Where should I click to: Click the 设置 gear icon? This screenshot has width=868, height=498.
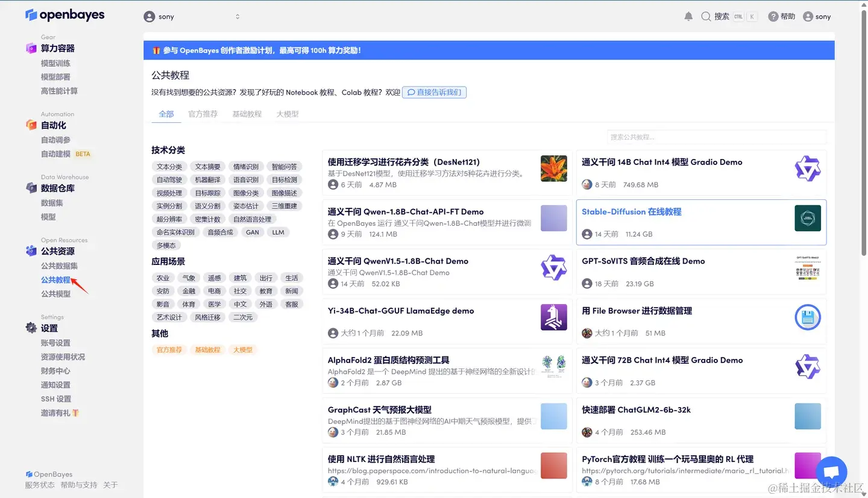(x=31, y=328)
